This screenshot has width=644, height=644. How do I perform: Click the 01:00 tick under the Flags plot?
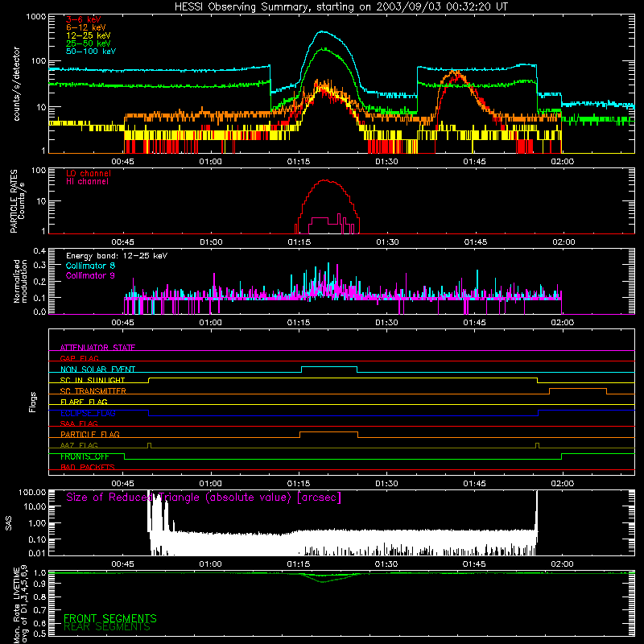211,484
